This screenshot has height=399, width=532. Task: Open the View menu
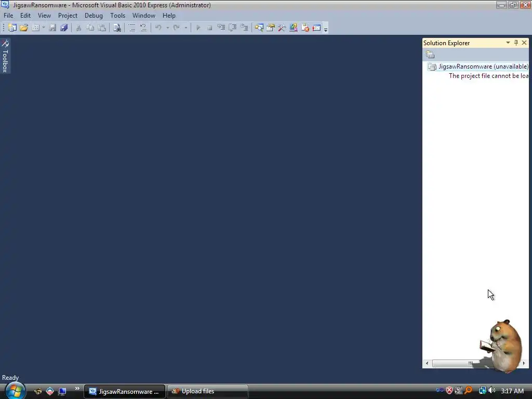(45, 16)
